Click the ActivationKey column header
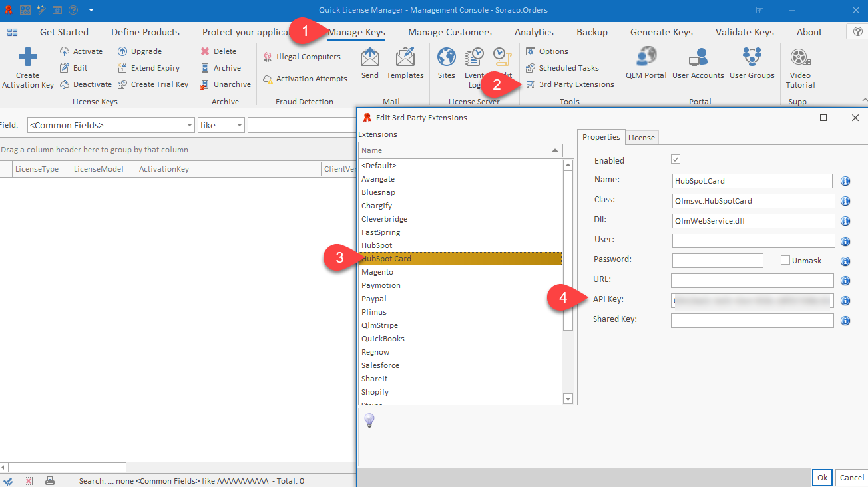The width and height of the screenshot is (868, 487). [228, 169]
